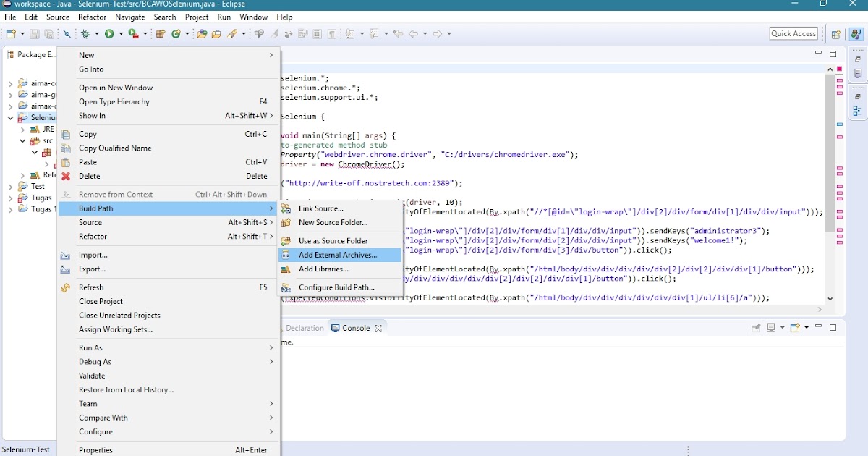868x456 pixels.
Task: Click the New Java Package toolbar icon
Action: (161, 33)
